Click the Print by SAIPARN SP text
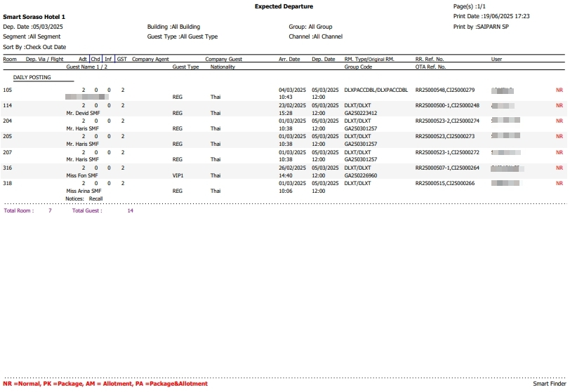 click(481, 27)
